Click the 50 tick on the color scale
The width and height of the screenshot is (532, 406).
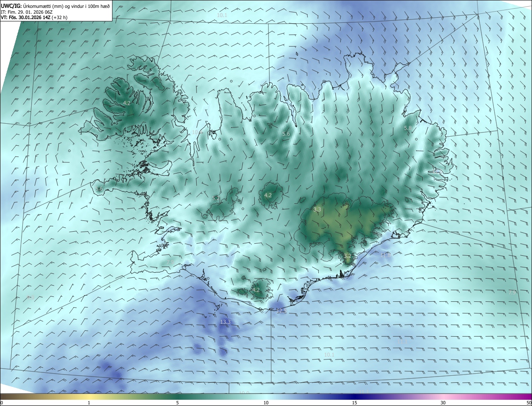[x=529, y=403]
